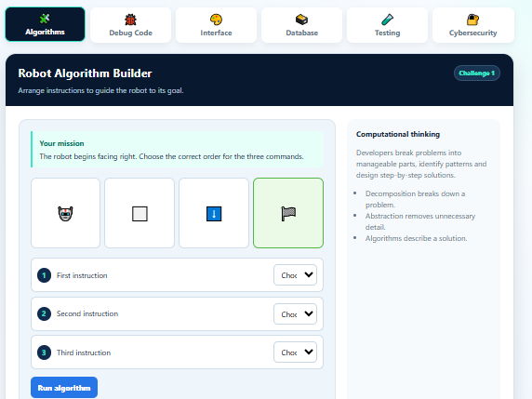
Task: Click the Challenge 1 badge
Action: (x=477, y=73)
